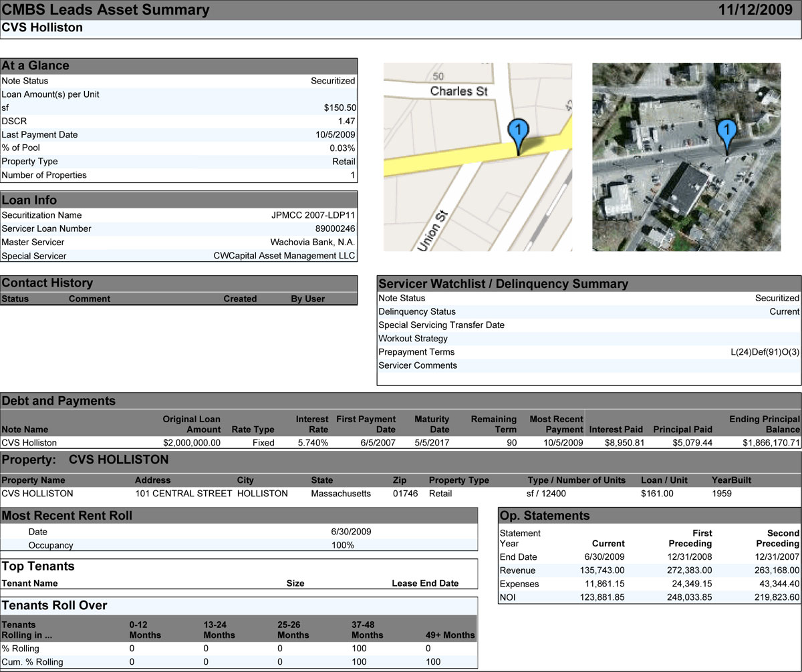The image size is (802, 672).
Task: Click the Servicer Comments label
Action: (x=418, y=365)
